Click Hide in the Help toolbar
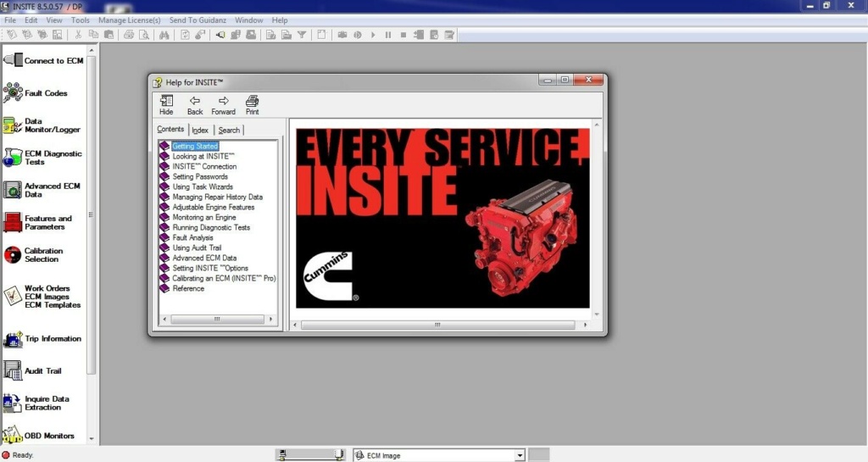The image size is (868, 462). [166, 104]
